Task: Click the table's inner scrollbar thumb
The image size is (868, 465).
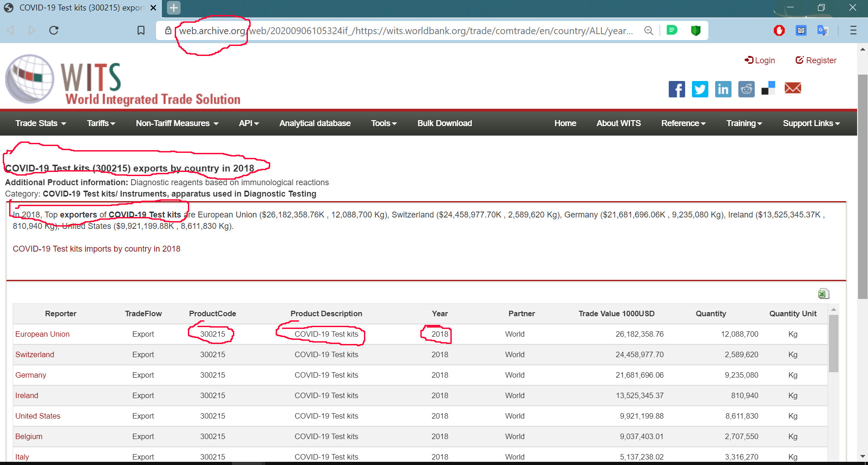Action: [833, 344]
